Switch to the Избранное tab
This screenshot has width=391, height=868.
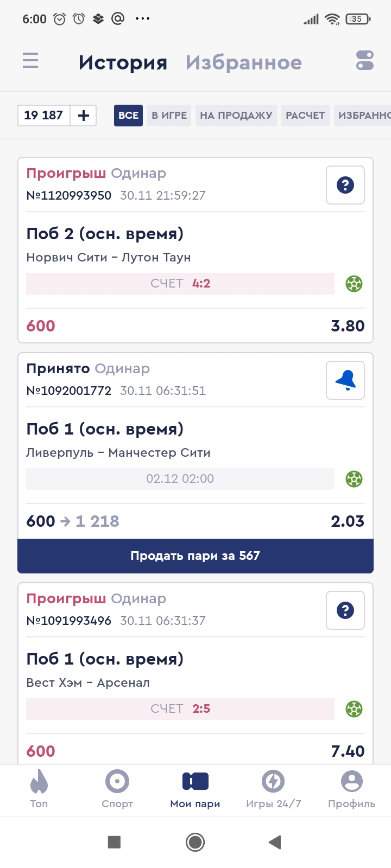click(x=243, y=63)
